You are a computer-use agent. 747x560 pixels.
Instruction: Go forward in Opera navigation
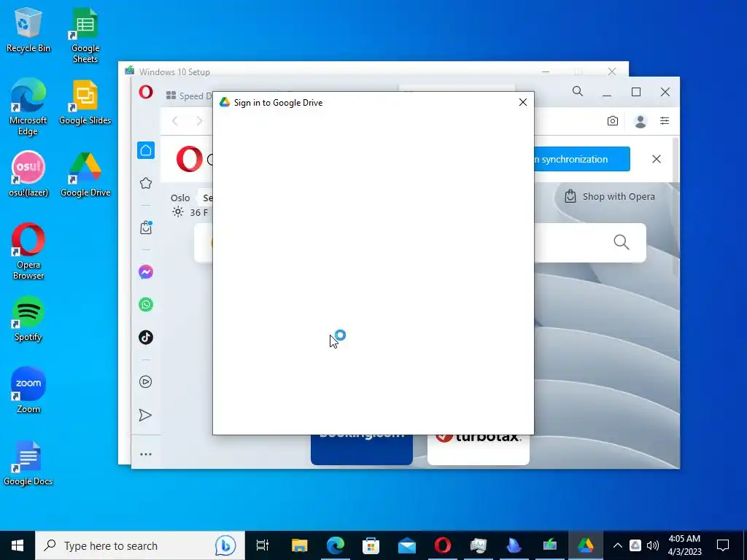200,121
